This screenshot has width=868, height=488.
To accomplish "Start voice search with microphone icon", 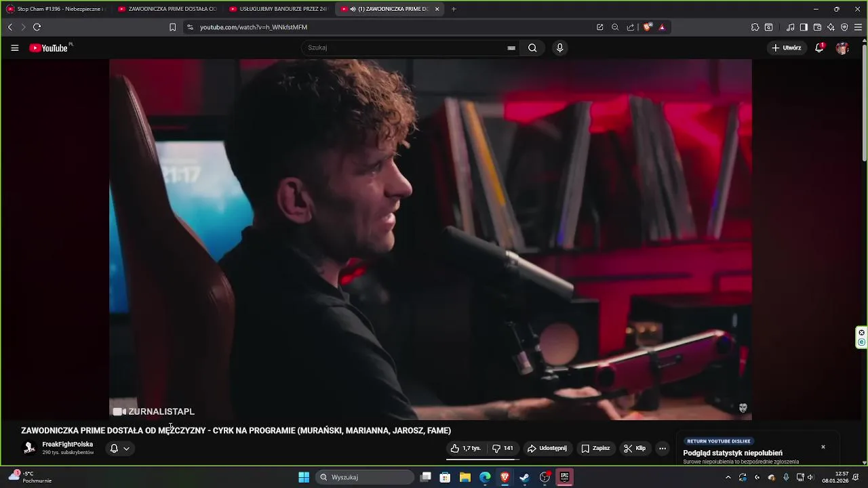I will click(x=559, y=48).
